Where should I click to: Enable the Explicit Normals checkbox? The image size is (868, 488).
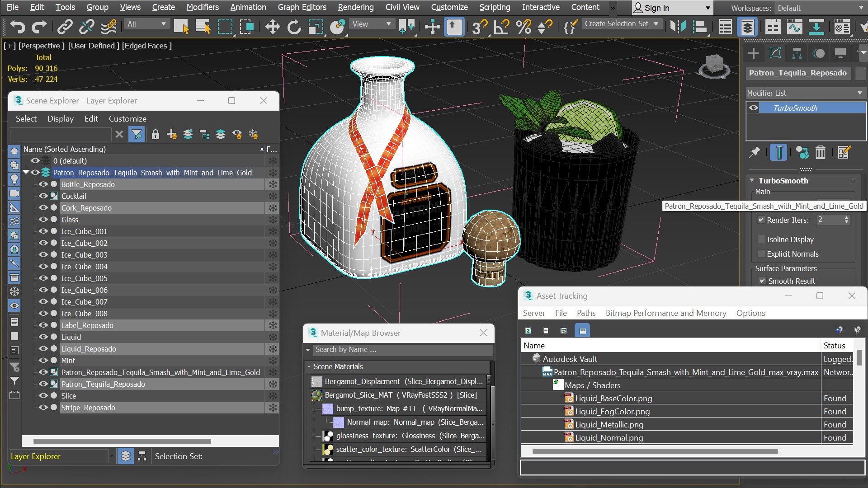tap(761, 253)
